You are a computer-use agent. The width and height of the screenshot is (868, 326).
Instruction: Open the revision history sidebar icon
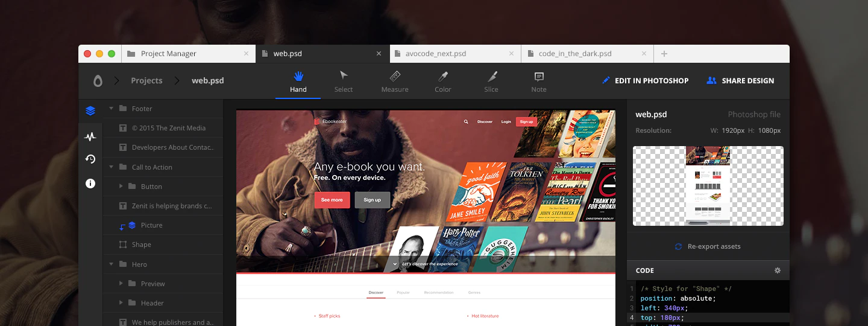click(x=90, y=159)
